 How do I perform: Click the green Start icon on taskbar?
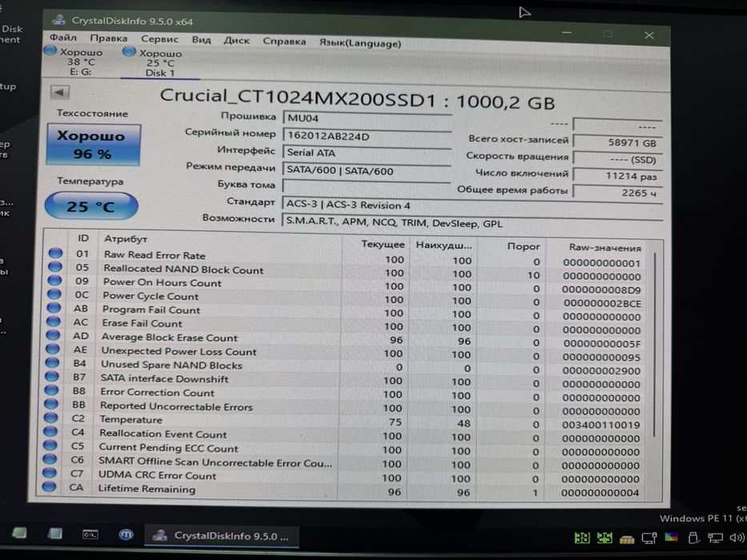tap(19, 532)
